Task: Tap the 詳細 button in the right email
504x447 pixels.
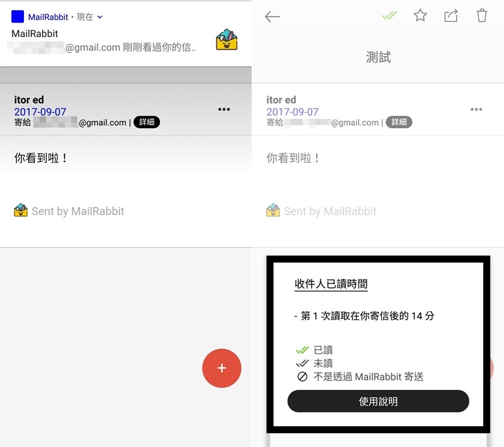Action: point(399,122)
